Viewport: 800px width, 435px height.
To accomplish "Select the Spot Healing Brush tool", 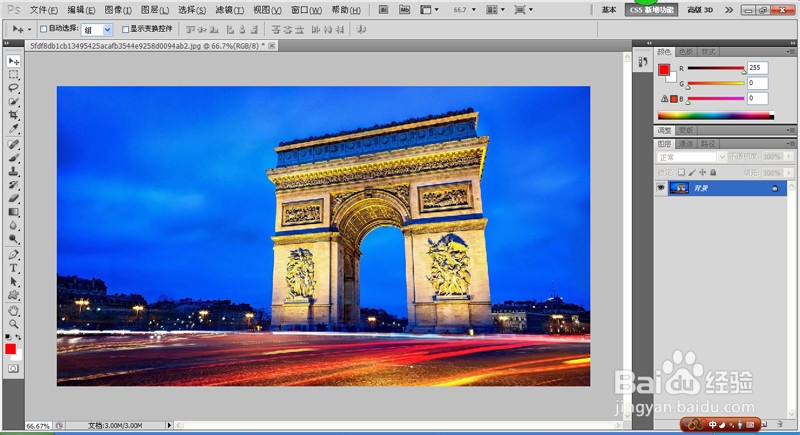I will tap(13, 144).
